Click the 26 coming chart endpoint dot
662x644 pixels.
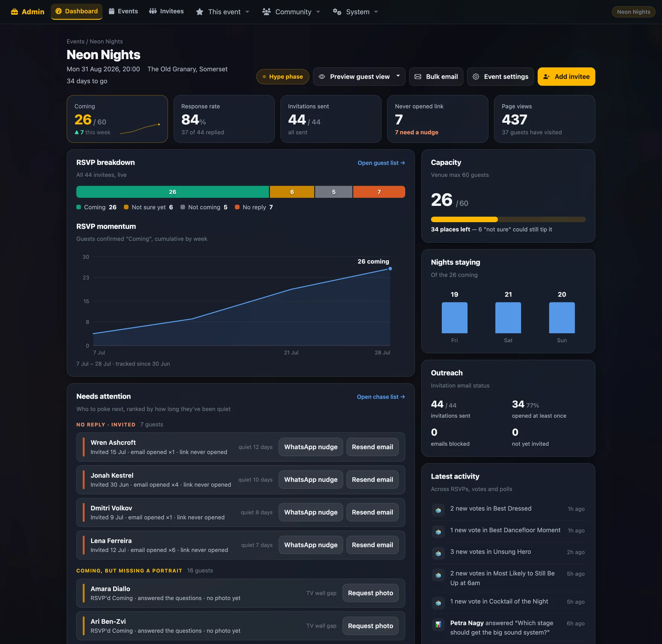[390, 269]
